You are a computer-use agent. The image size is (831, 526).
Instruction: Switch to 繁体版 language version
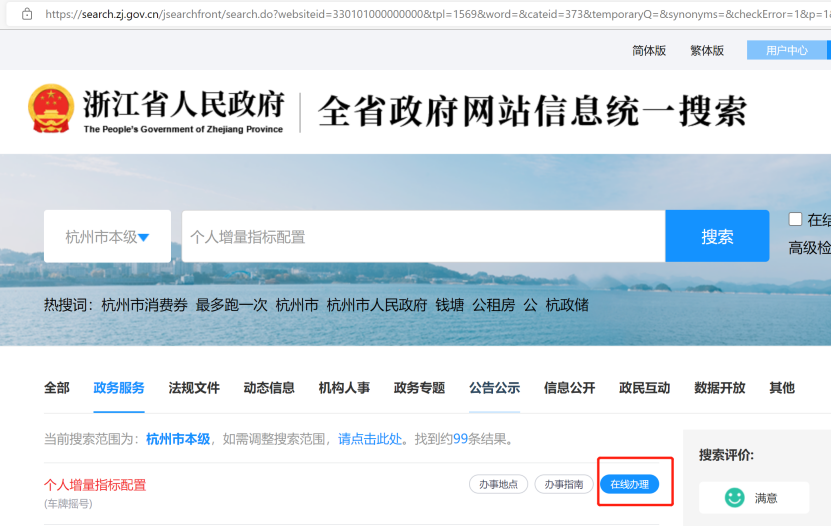[707, 50]
